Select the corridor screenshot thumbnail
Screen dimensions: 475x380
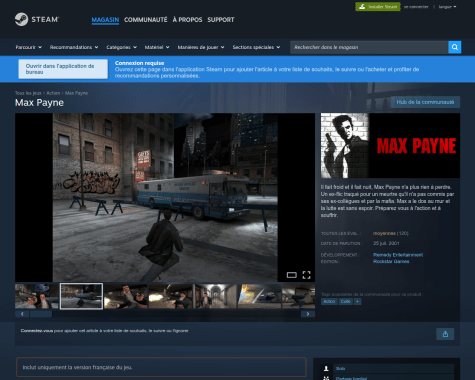point(215,296)
